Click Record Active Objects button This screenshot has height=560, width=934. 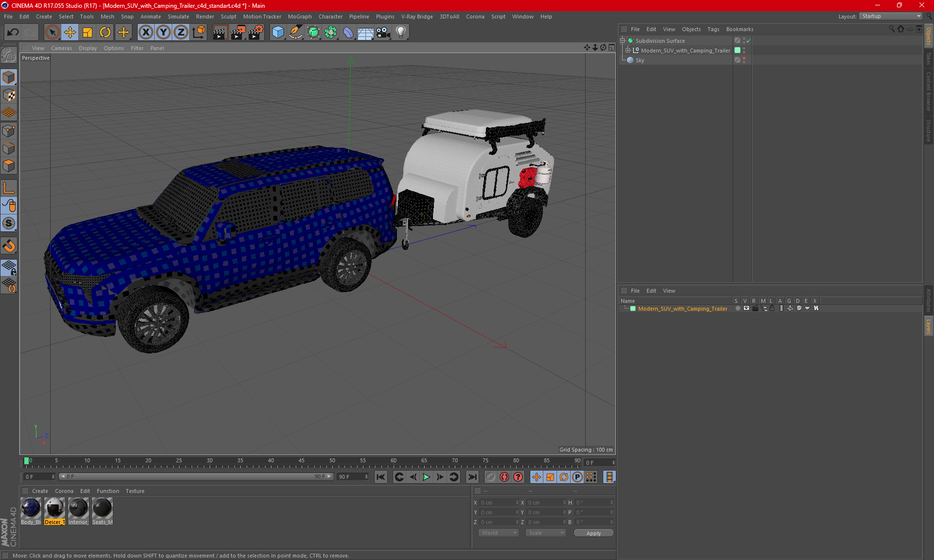pos(490,477)
